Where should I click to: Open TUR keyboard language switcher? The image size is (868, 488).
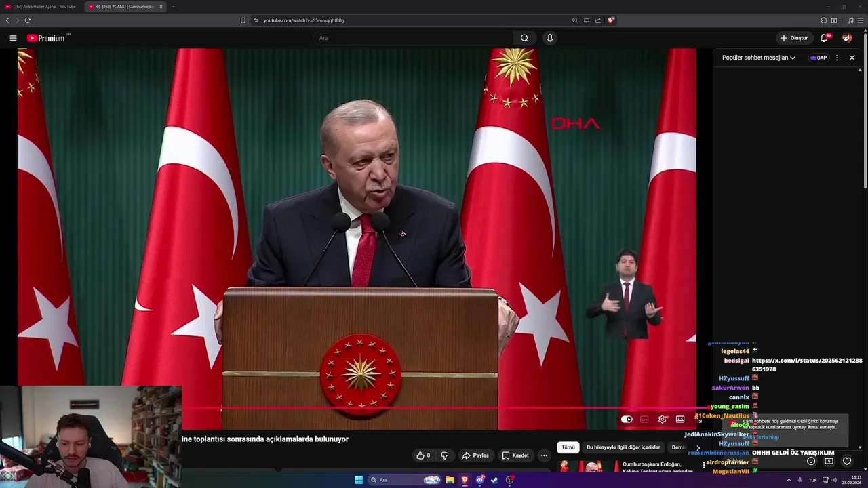(x=812, y=480)
